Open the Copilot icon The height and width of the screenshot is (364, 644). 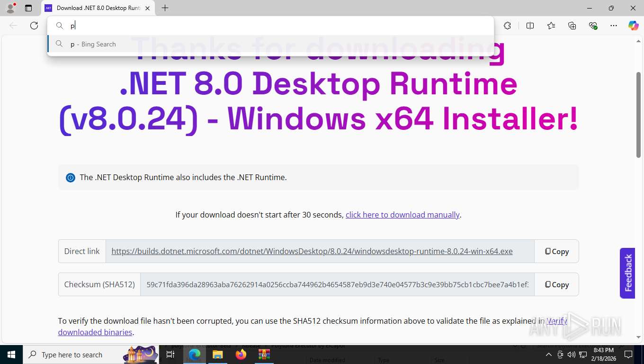click(633, 26)
